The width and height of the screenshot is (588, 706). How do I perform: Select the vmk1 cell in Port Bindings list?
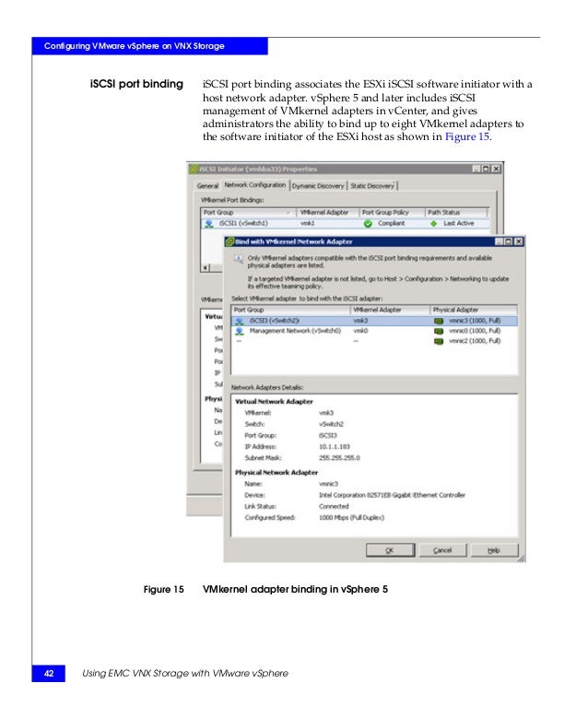pos(308,223)
